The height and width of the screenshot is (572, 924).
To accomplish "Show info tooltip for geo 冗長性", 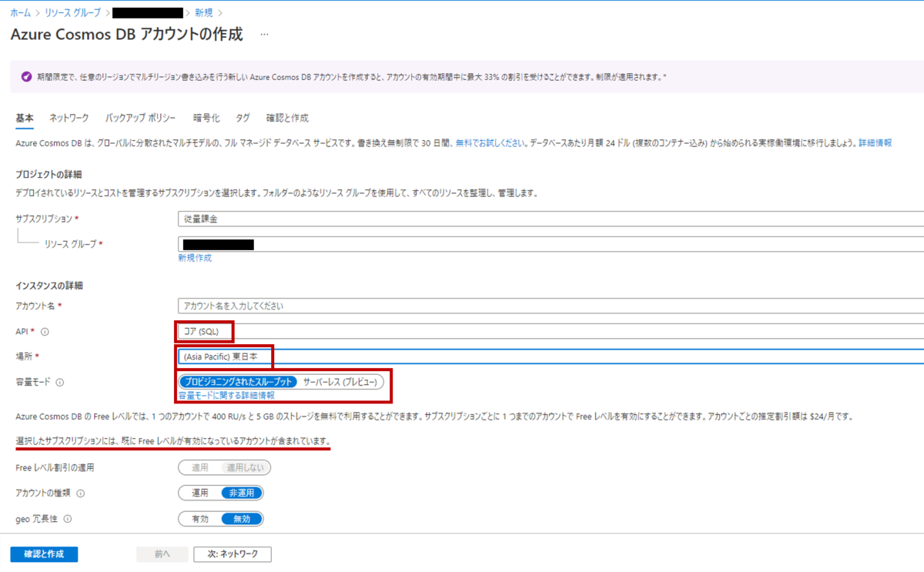I will click(x=68, y=519).
